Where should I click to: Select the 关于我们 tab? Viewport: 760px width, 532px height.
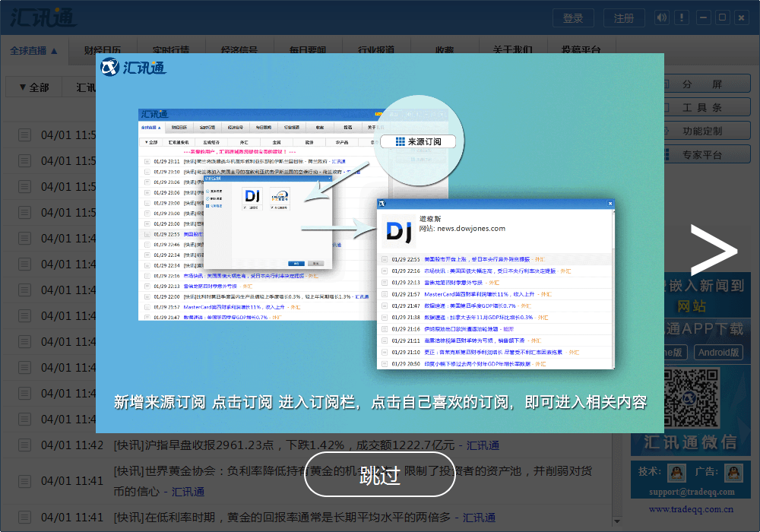pyautogui.click(x=513, y=50)
